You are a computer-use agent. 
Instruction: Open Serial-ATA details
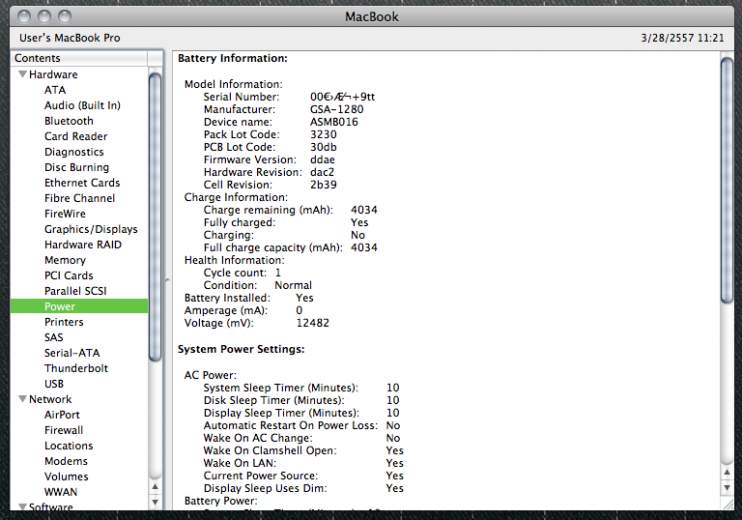coord(72,353)
